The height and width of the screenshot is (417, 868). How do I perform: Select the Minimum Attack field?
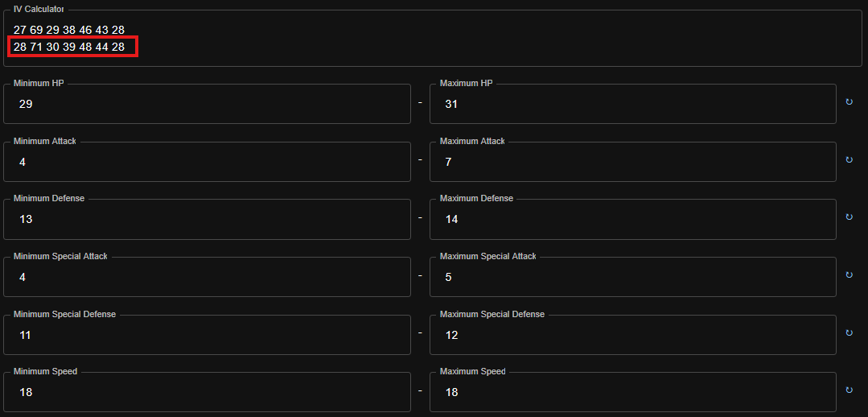(x=207, y=163)
